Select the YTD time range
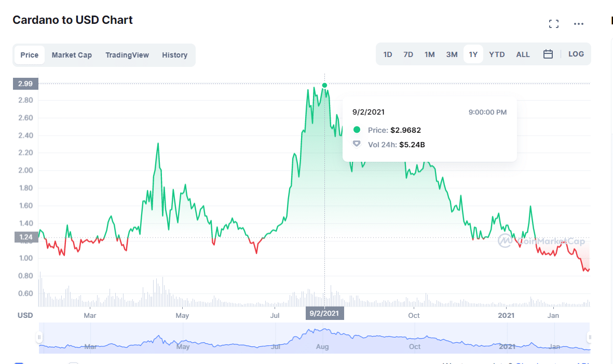The height and width of the screenshot is (364, 613). 497,54
